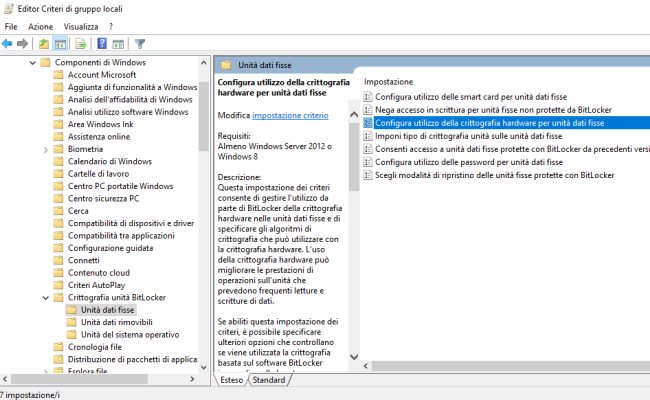Viewport: 650px width, 400px height.
Task: Click the tree pane horizontal scrollbar right arrow
Action: point(193,380)
